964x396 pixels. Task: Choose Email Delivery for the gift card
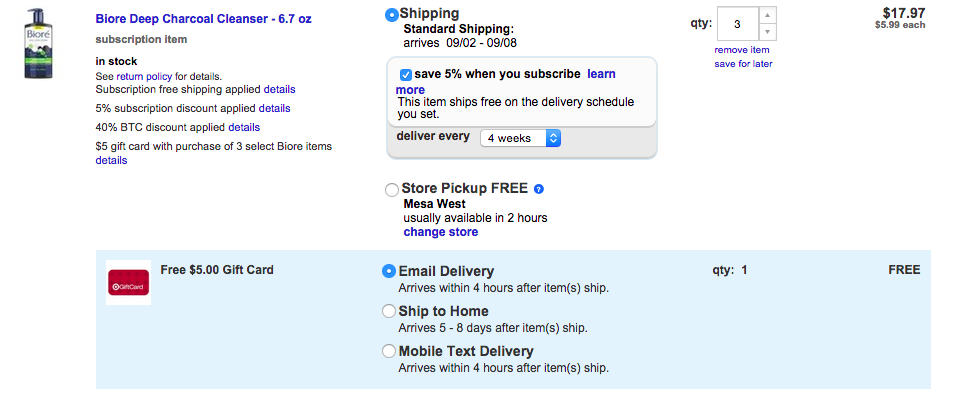coord(389,271)
